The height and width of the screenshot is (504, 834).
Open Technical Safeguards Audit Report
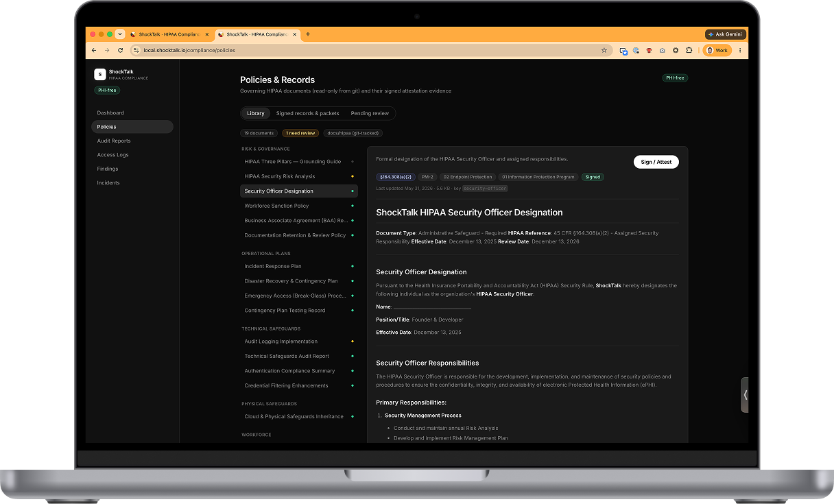pyautogui.click(x=299, y=356)
